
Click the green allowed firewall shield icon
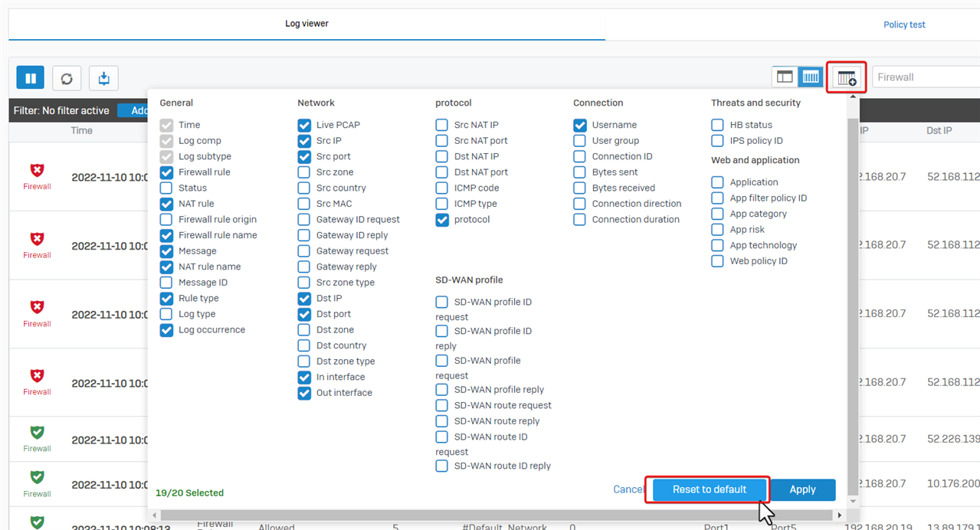coord(37,433)
